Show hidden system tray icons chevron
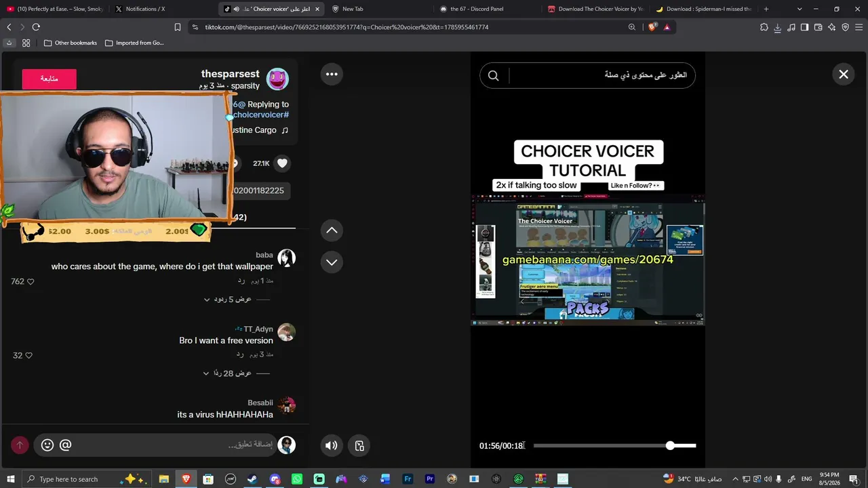 tap(735, 479)
